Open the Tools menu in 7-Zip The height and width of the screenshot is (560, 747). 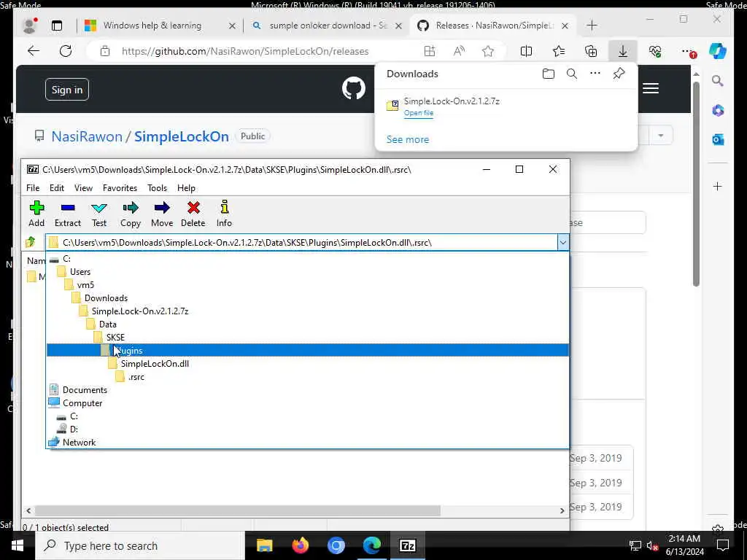click(x=158, y=188)
